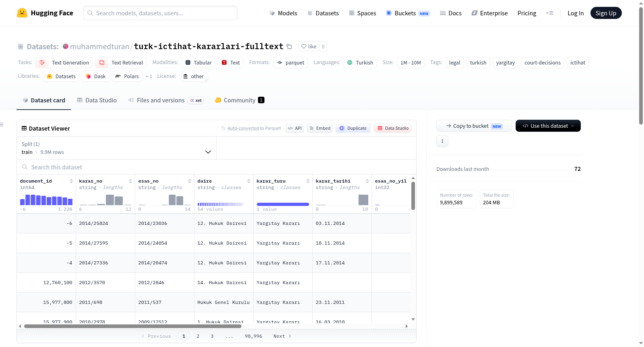Select the Tabular modality tag
This screenshot has width=644, height=347.
[x=198, y=62]
